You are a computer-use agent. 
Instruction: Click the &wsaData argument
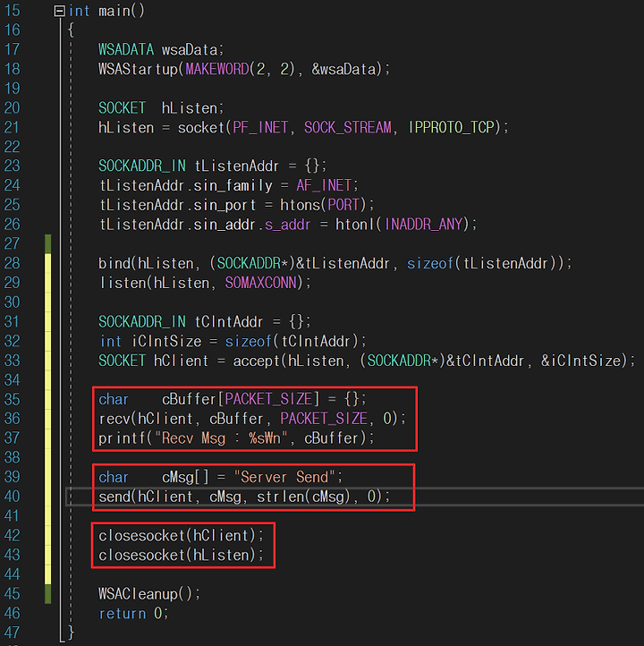pos(343,69)
